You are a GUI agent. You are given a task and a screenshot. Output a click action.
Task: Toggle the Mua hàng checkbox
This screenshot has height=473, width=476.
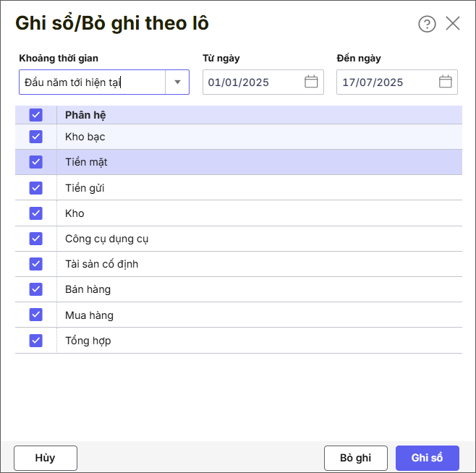click(x=36, y=315)
